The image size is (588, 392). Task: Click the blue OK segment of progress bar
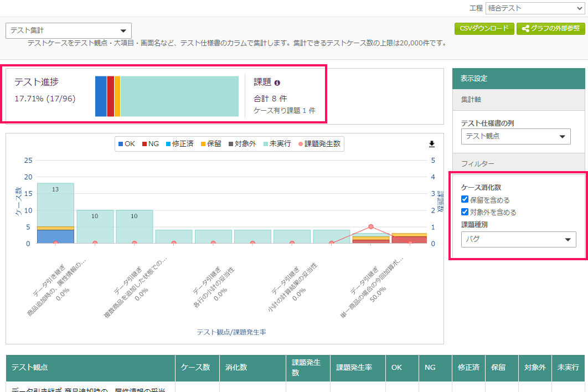[101, 96]
